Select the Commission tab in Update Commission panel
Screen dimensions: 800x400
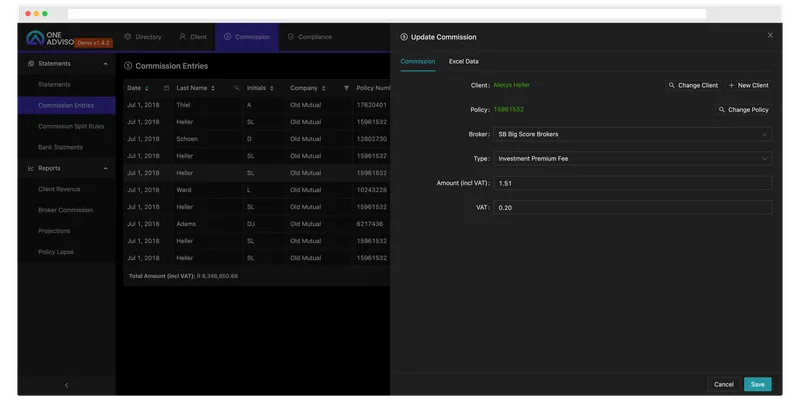tap(417, 61)
